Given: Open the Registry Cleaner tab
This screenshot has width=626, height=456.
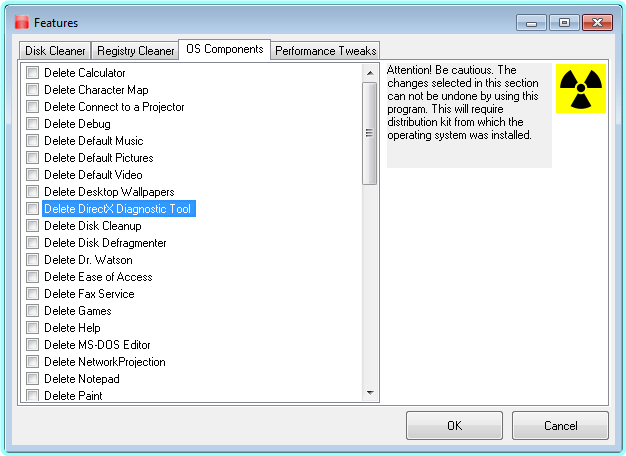Looking at the screenshot, I should point(135,51).
